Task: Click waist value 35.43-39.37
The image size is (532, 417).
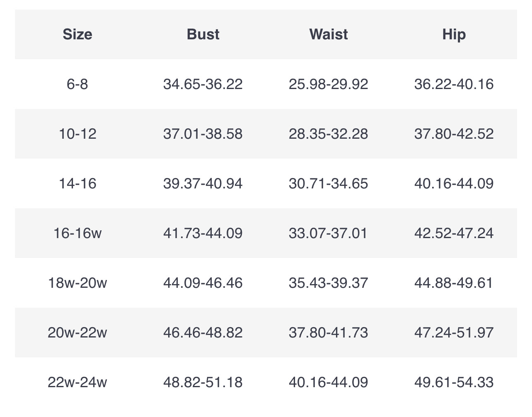Action: pyautogui.click(x=329, y=283)
